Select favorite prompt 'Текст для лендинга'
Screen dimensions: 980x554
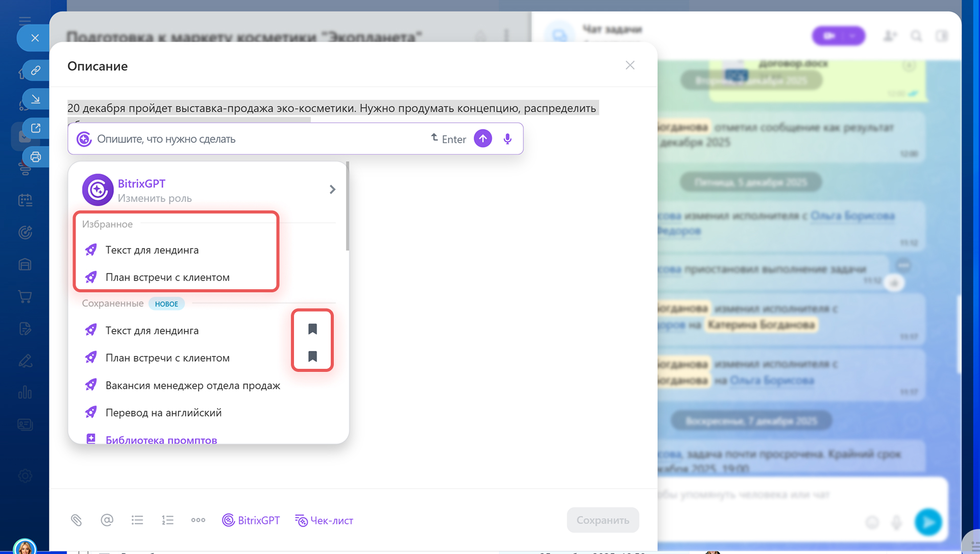[x=152, y=250]
